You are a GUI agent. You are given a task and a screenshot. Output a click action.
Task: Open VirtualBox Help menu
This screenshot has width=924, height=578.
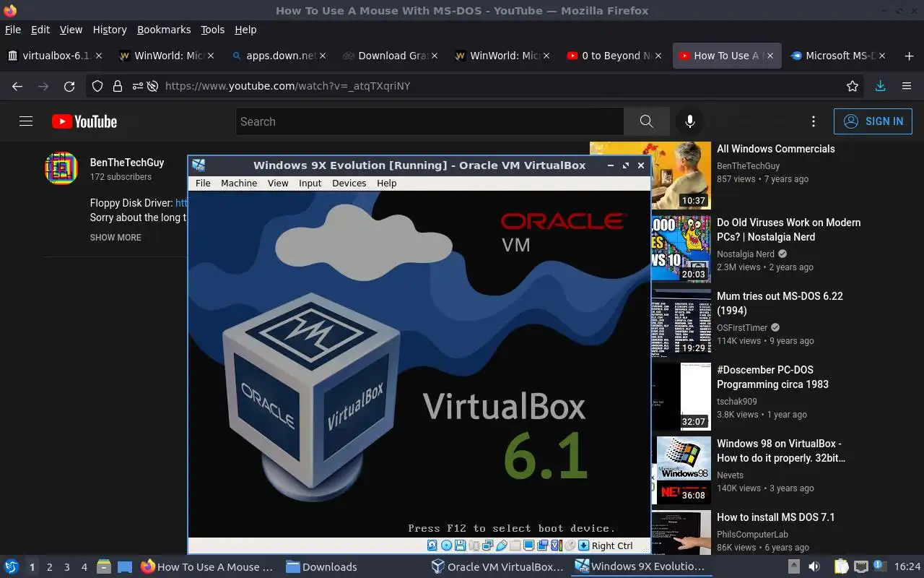click(387, 183)
